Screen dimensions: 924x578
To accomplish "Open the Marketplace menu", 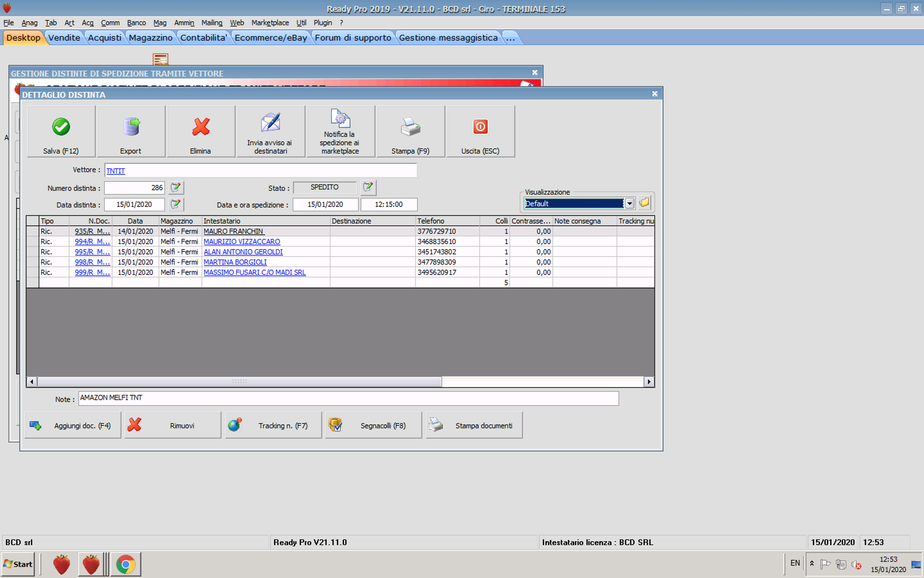I will tap(270, 22).
